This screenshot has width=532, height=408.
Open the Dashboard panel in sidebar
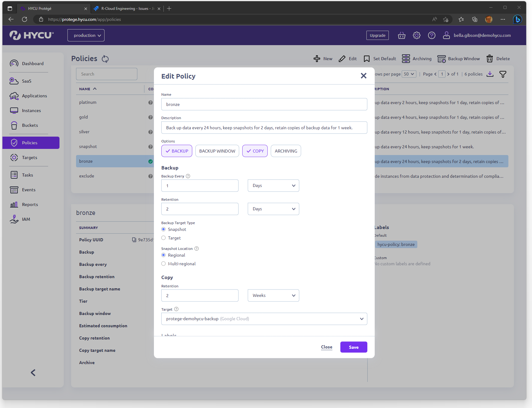(x=33, y=63)
